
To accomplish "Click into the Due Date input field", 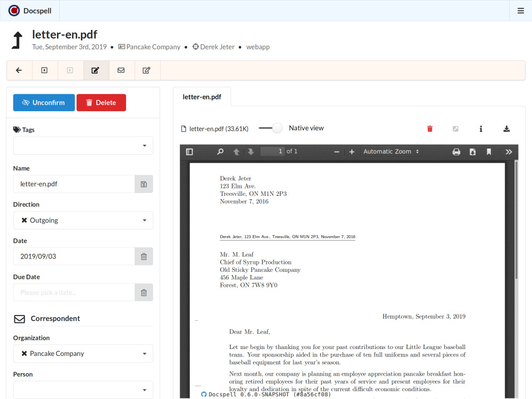I will (74, 293).
